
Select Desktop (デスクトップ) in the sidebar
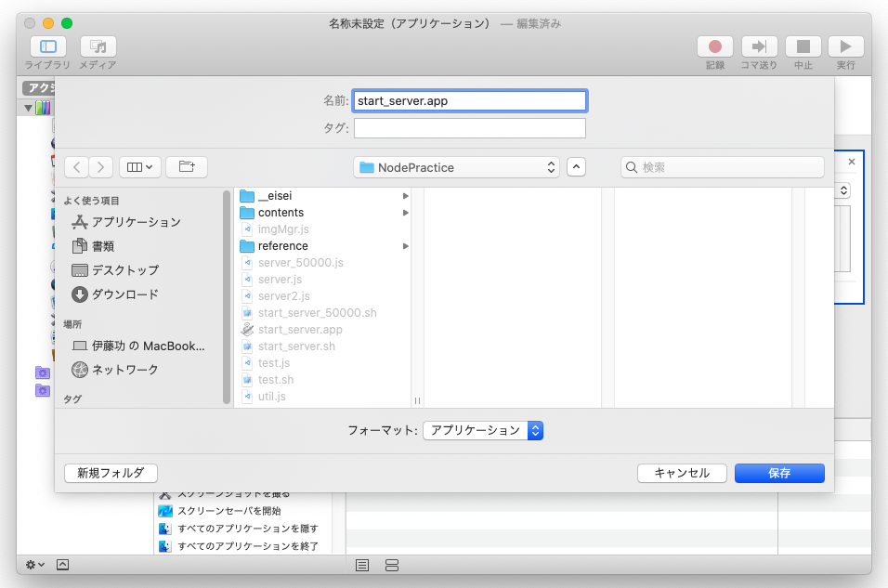pyautogui.click(x=115, y=270)
